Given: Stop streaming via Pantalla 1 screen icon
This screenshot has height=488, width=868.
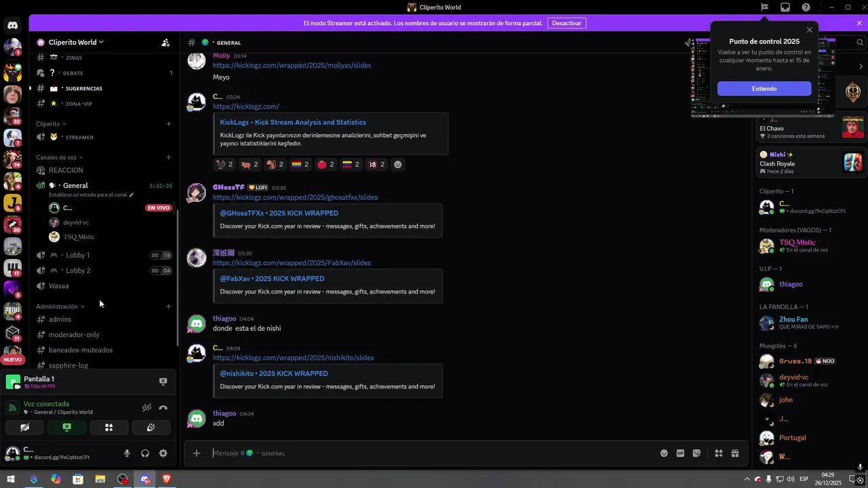Looking at the screenshot, I should coord(163,382).
